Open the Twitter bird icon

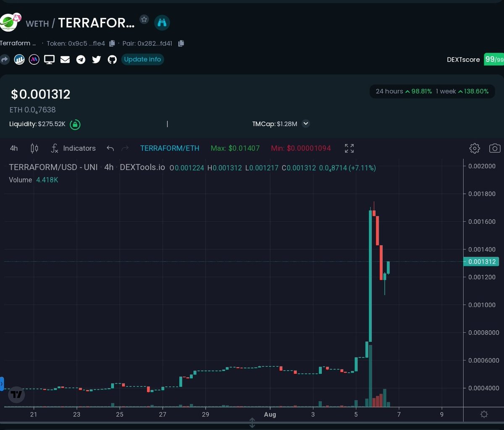point(97,60)
